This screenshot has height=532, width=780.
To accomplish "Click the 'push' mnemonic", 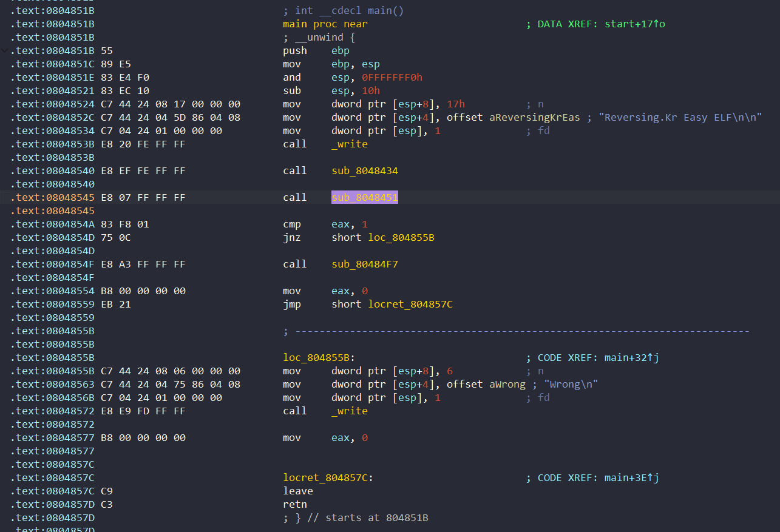I will (295, 50).
